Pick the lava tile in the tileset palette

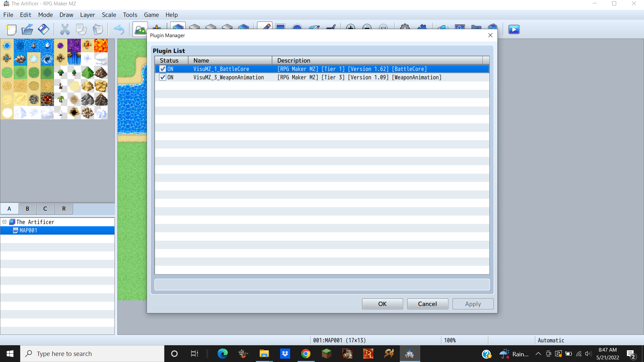click(101, 46)
